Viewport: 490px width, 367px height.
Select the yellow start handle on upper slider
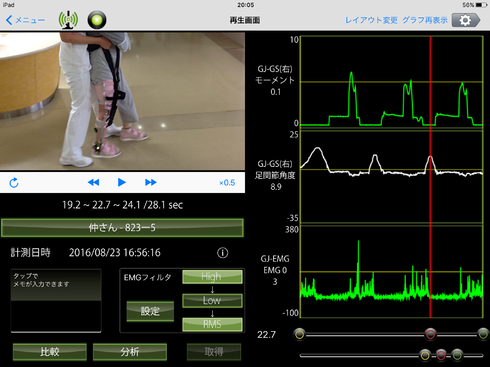click(299, 334)
